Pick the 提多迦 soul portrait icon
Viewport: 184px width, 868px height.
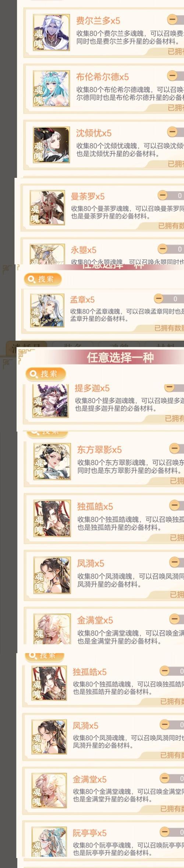pos(50,401)
